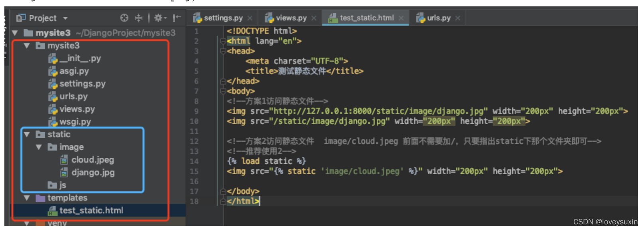
Task: Click the <!DOCTYPE html> text on line 1
Action: pyautogui.click(x=262, y=31)
